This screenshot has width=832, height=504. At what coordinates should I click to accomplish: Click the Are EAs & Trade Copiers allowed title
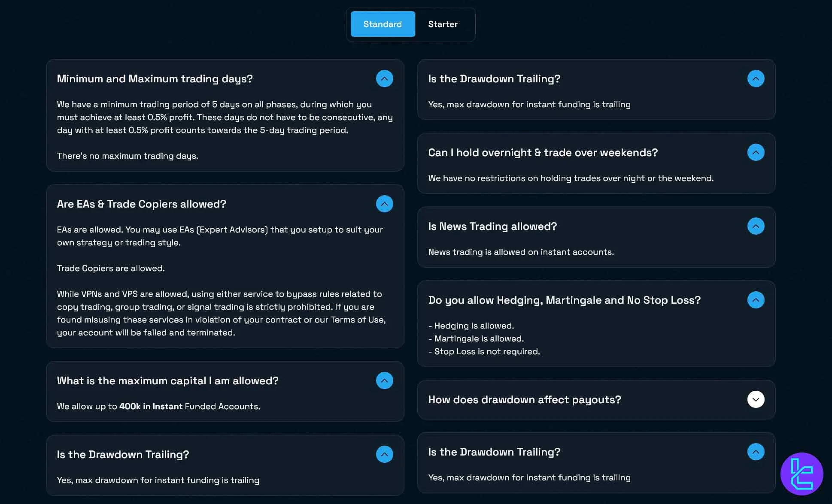tap(141, 204)
